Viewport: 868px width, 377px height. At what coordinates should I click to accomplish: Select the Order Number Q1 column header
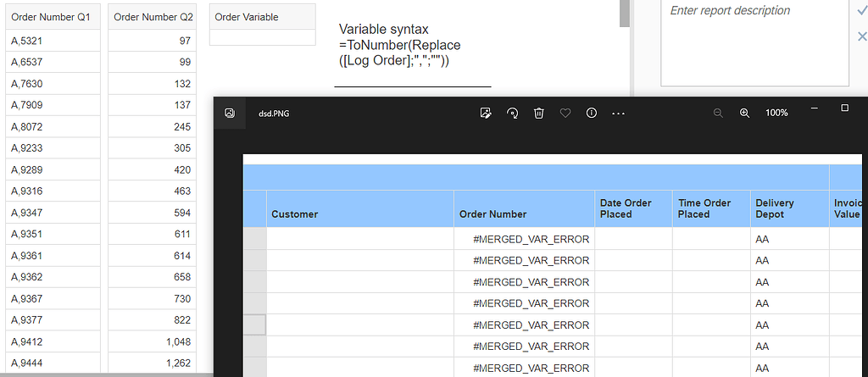click(x=53, y=17)
